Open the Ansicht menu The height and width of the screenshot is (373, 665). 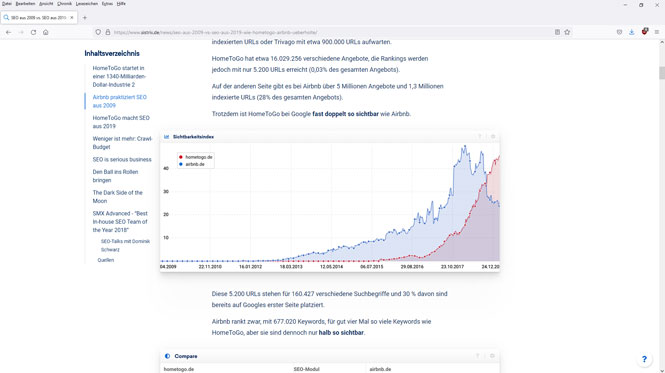[x=46, y=4]
